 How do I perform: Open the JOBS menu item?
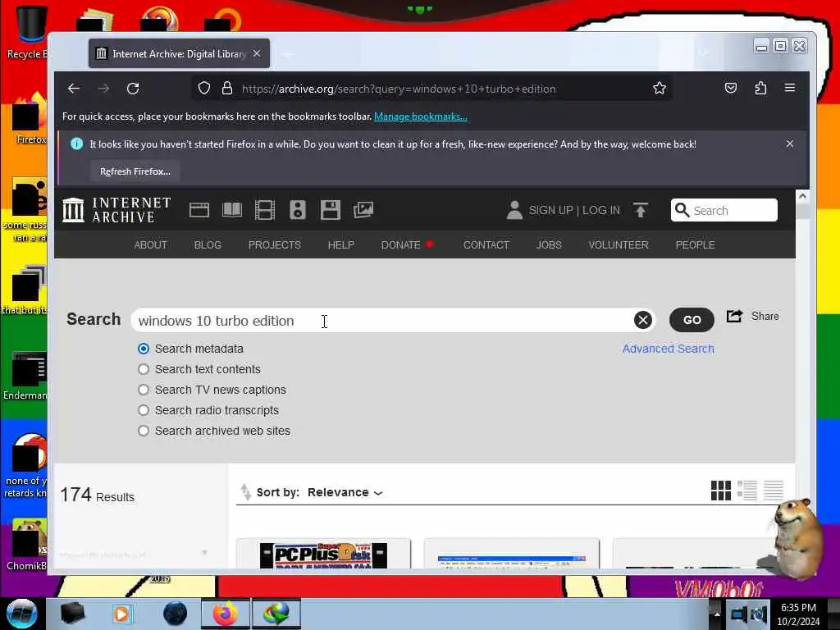click(x=549, y=244)
